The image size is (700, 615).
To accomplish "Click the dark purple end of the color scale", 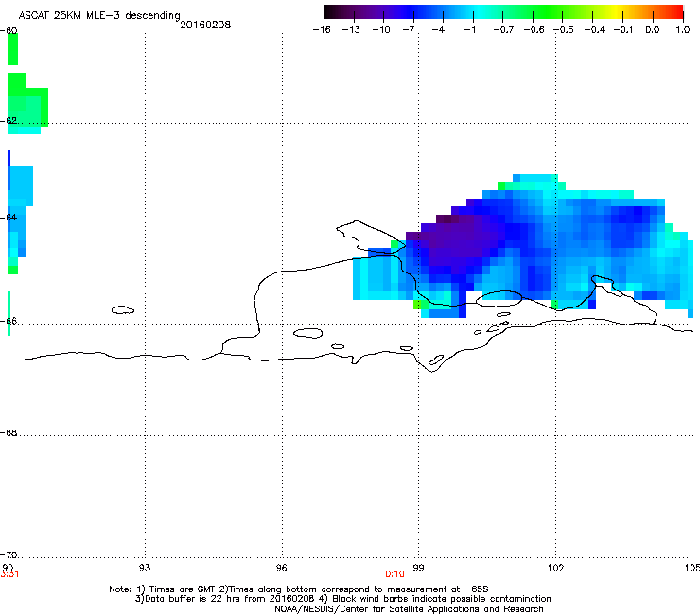I will [x=333, y=11].
